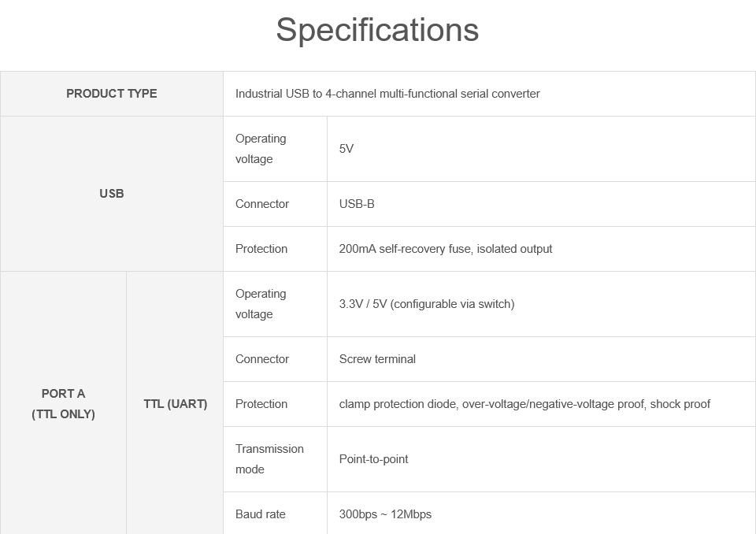The image size is (756, 534).
Task: Select the PORT A (TTL ONLY) cell
Action: point(63,404)
